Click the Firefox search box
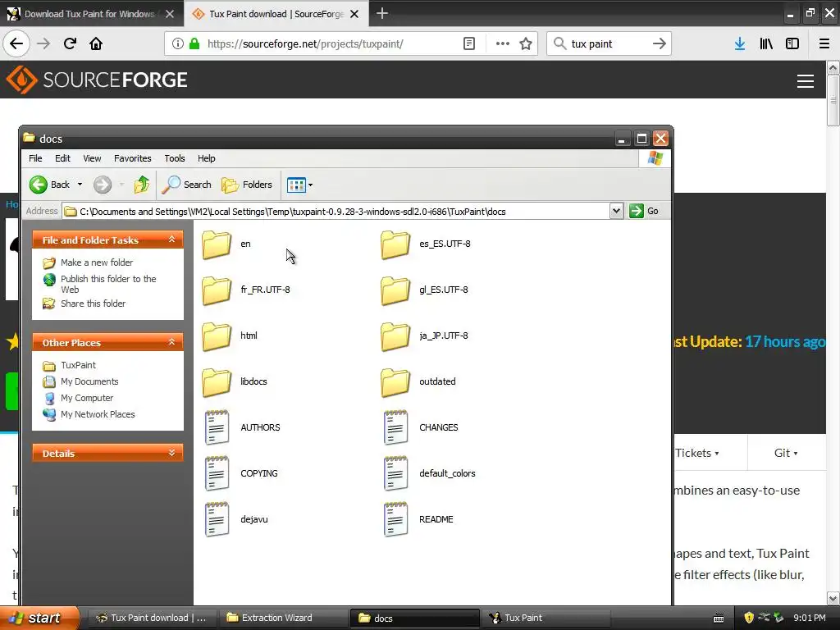Image resolution: width=840 pixels, height=630 pixels. pos(609,44)
